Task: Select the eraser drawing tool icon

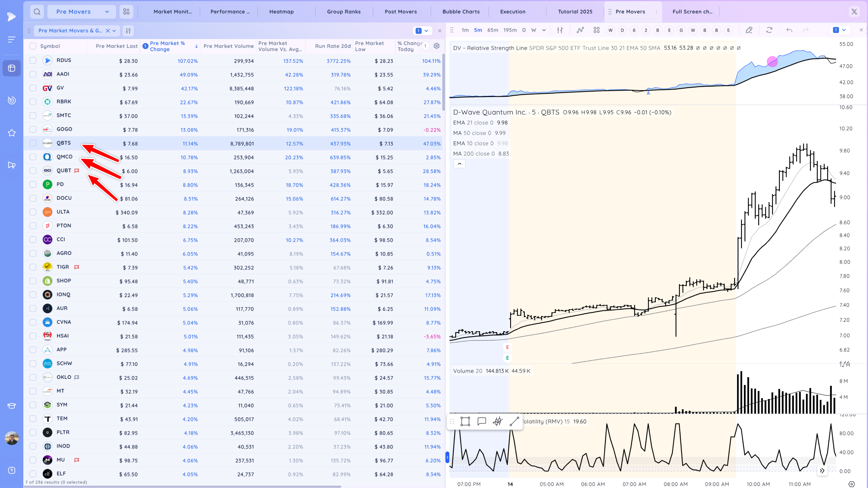Action: (749, 30)
